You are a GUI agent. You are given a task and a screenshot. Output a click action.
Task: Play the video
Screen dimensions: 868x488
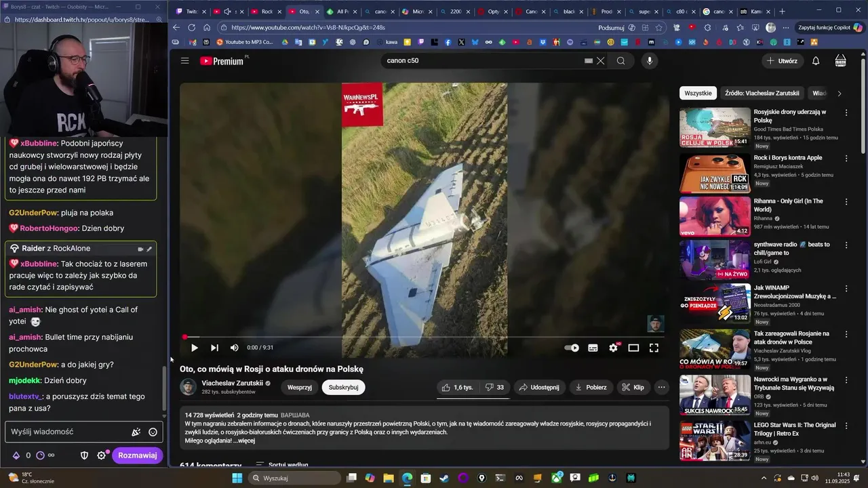pos(195,348)
